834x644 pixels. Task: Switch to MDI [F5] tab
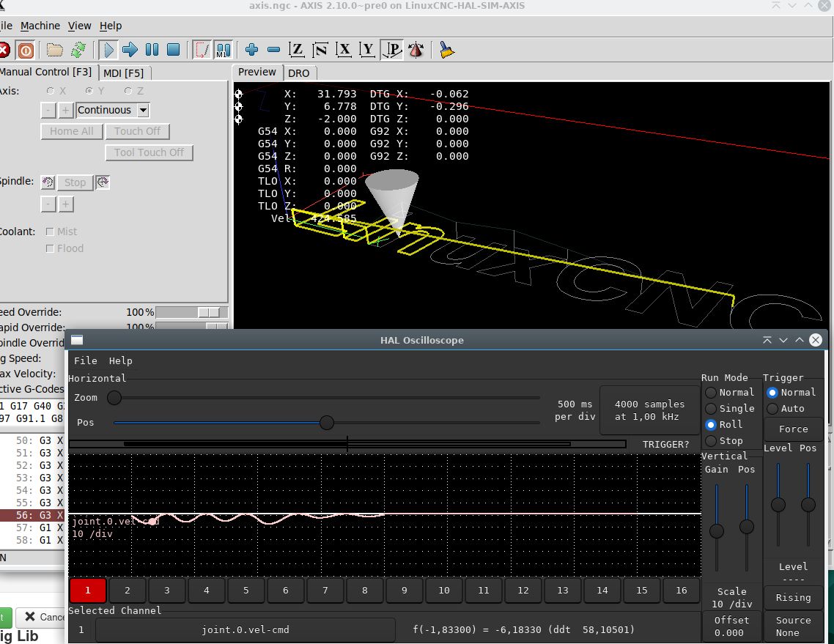123,73
